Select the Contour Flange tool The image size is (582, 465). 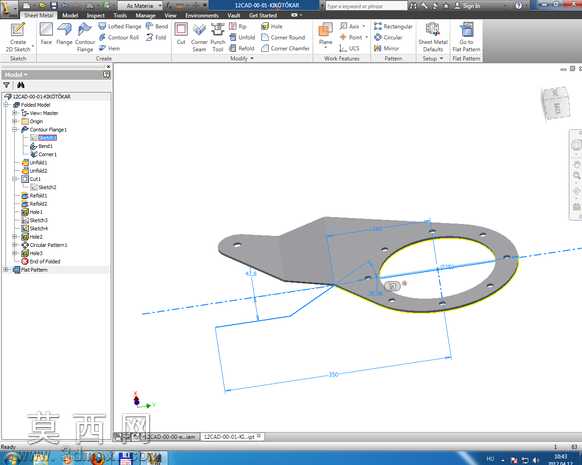click(x=85, y=36)
